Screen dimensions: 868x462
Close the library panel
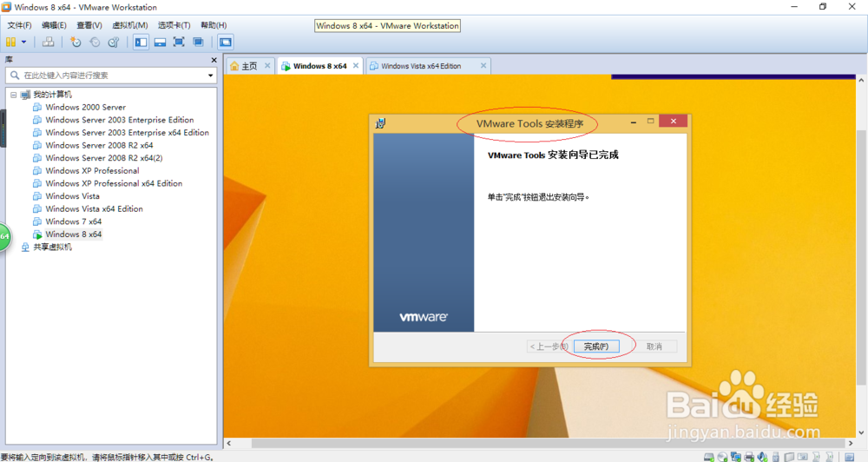[214, 60]
